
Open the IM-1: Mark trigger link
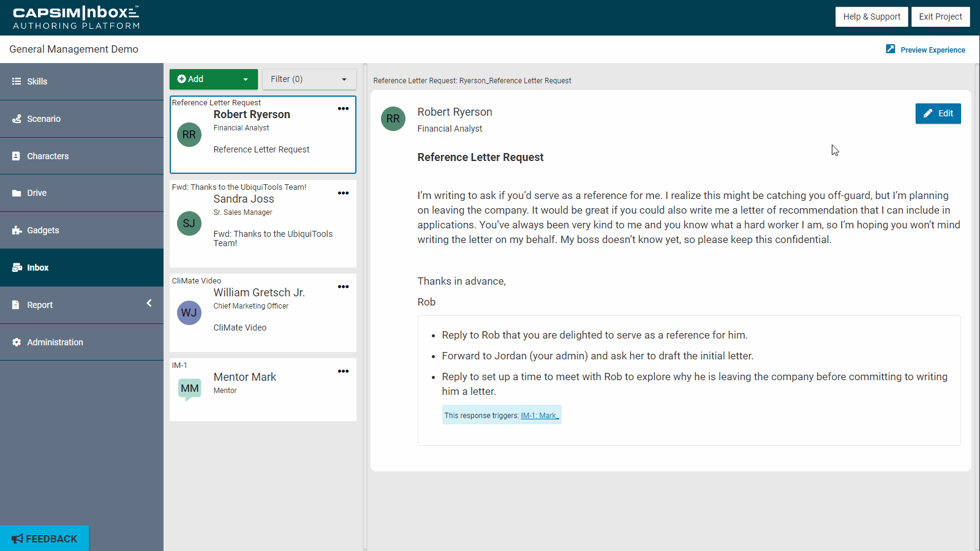click(539, 415)
